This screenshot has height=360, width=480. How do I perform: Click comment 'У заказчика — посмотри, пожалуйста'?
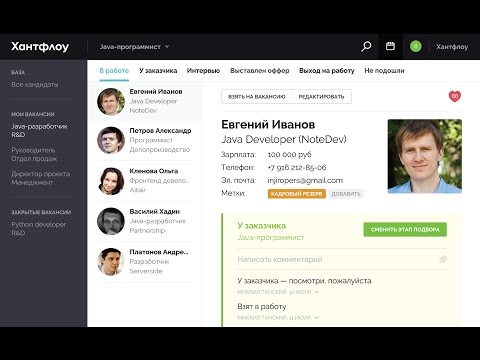[304, 281]
